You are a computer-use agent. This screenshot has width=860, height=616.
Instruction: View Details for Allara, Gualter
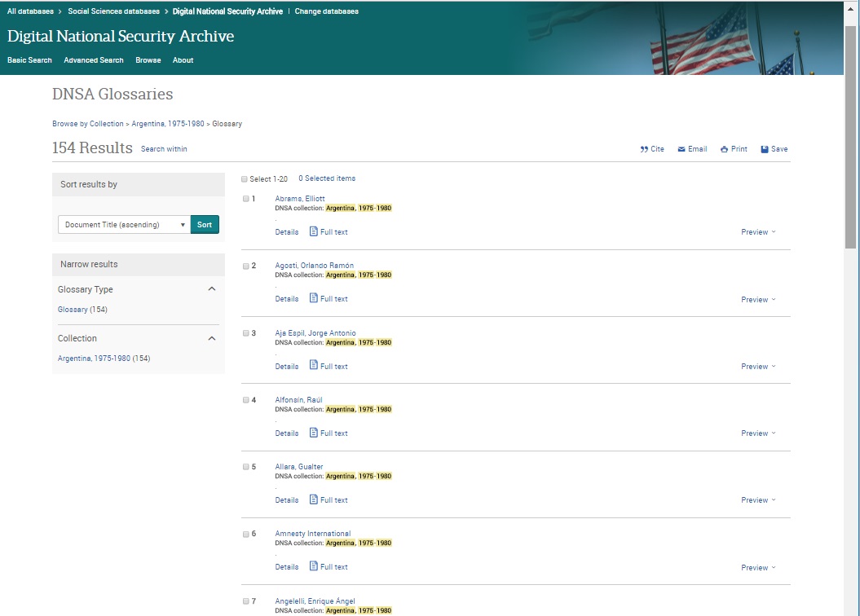(287, 499)
